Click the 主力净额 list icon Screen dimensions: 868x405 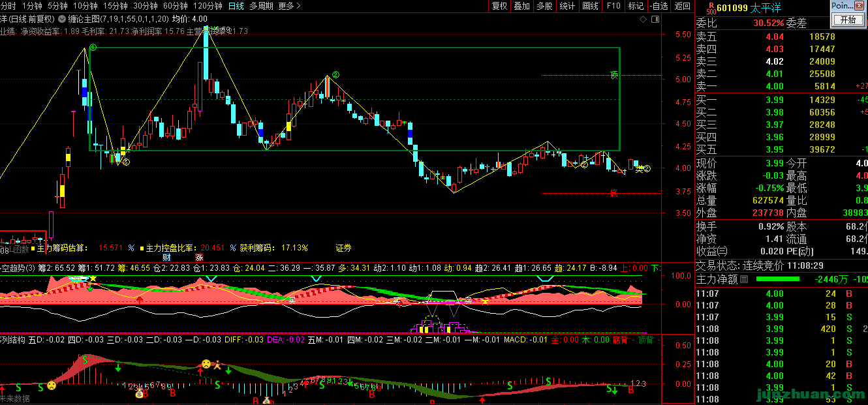[743, 279]
